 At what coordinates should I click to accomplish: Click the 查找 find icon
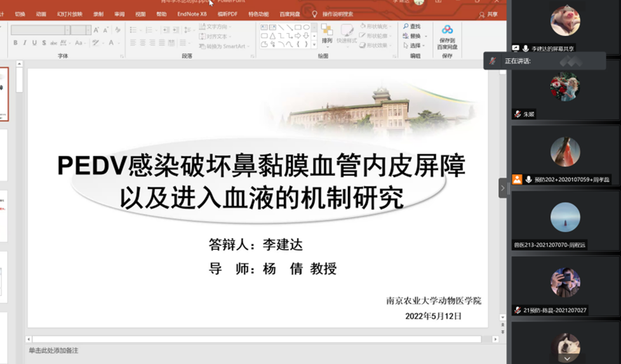pyautogui.click(x=407, y=27)
